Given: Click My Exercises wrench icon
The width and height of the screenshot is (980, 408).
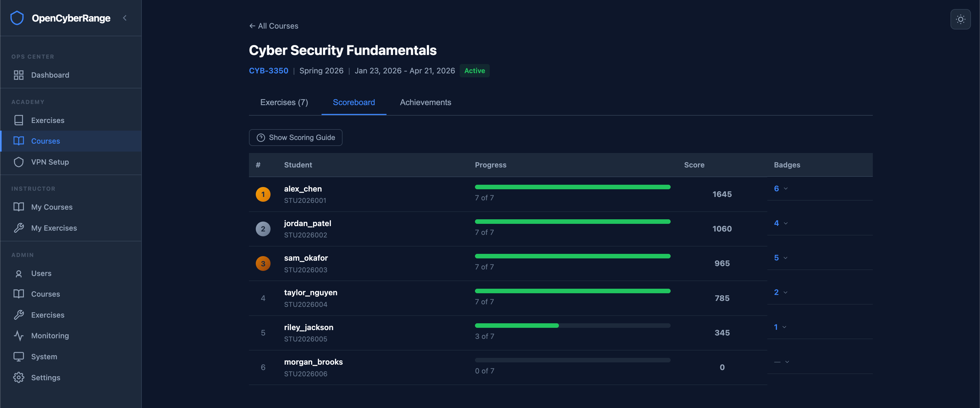Looking at the screenshot, I should pyautogui.click(x=19, y=228).
